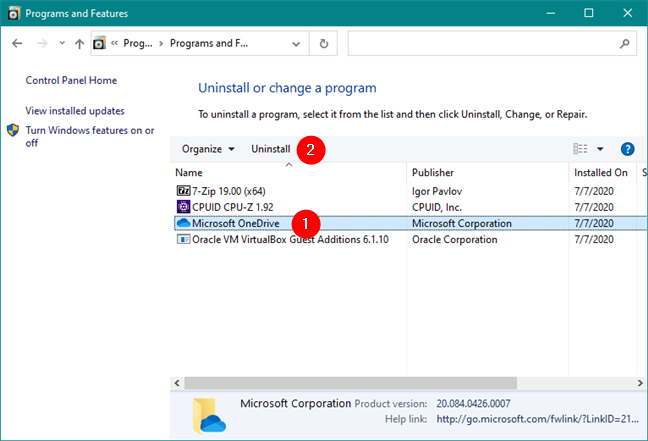Open Turn Windows features on or off
The width and height of the screenshot is (648, 441).
point(90,136)
